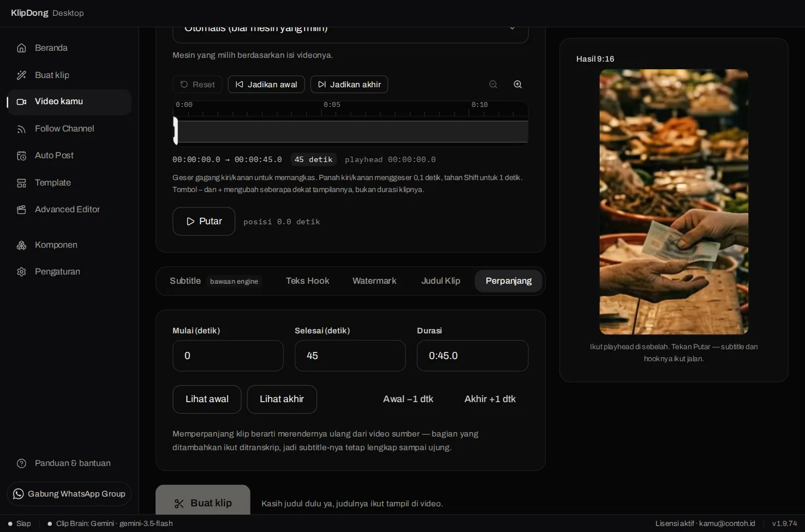This screenshot has width=805, height=532.
Task: Click the Hasil 9:16 preview thumbnail
Action: click(x=674, y=202)
